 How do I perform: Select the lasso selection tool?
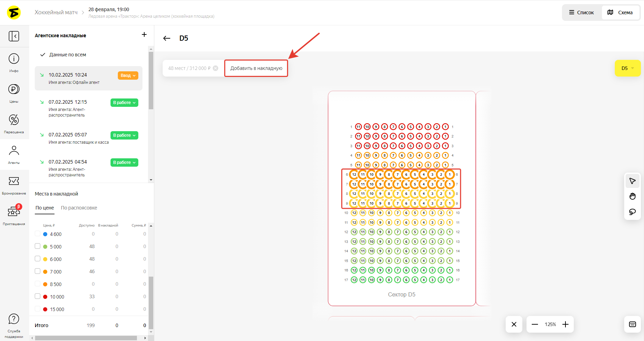coord(632,212)
